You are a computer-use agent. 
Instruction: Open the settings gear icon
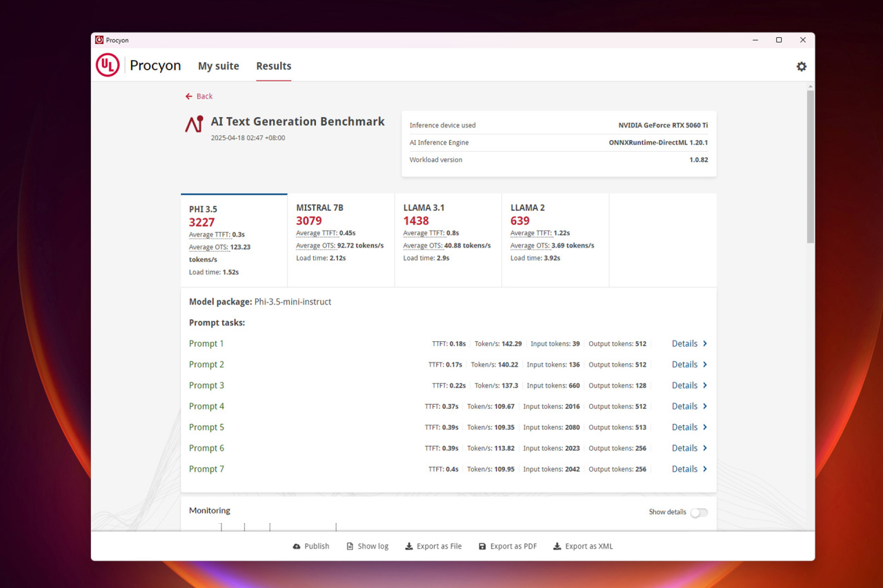(x=801, y=66)
